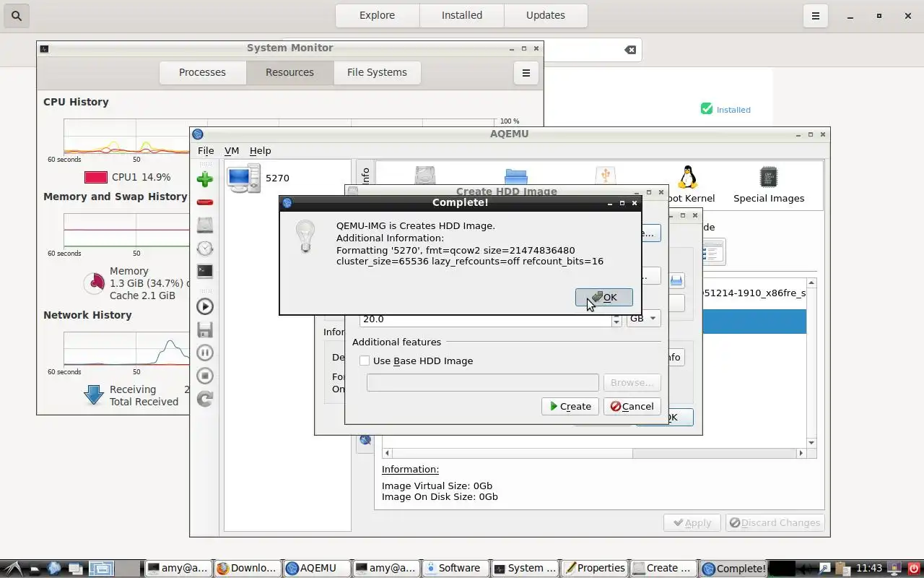
Task: Open the VM menu in AQEMU
Action: point(232,151)
